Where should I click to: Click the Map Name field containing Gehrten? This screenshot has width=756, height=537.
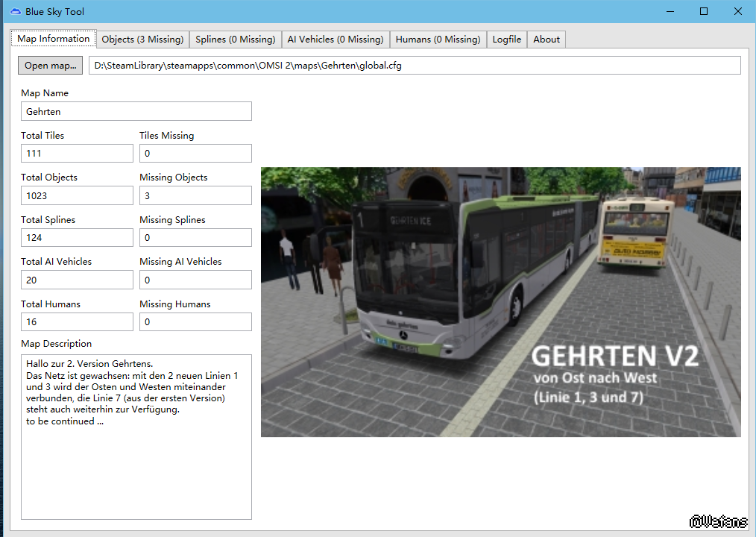tap(136, 111)
